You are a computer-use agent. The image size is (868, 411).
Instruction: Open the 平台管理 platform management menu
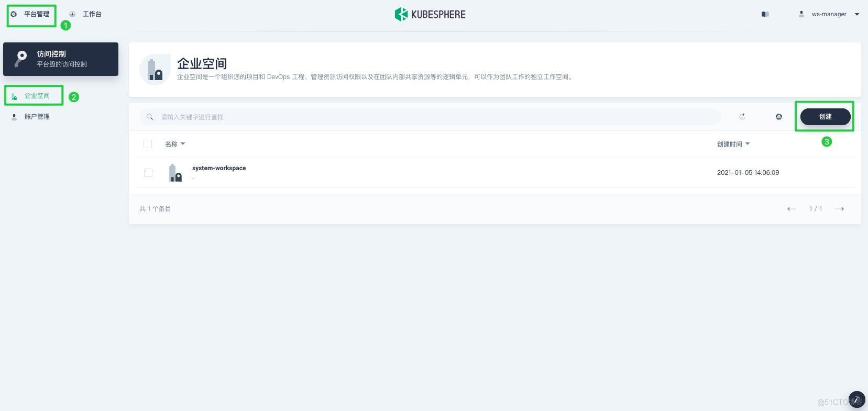coord(31,14)
